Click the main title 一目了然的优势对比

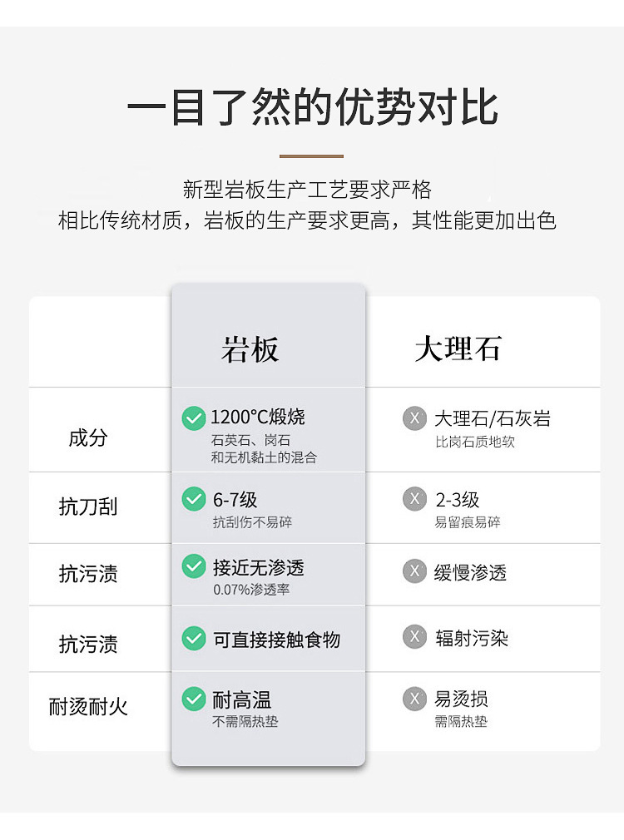click(x=312, y=107)
